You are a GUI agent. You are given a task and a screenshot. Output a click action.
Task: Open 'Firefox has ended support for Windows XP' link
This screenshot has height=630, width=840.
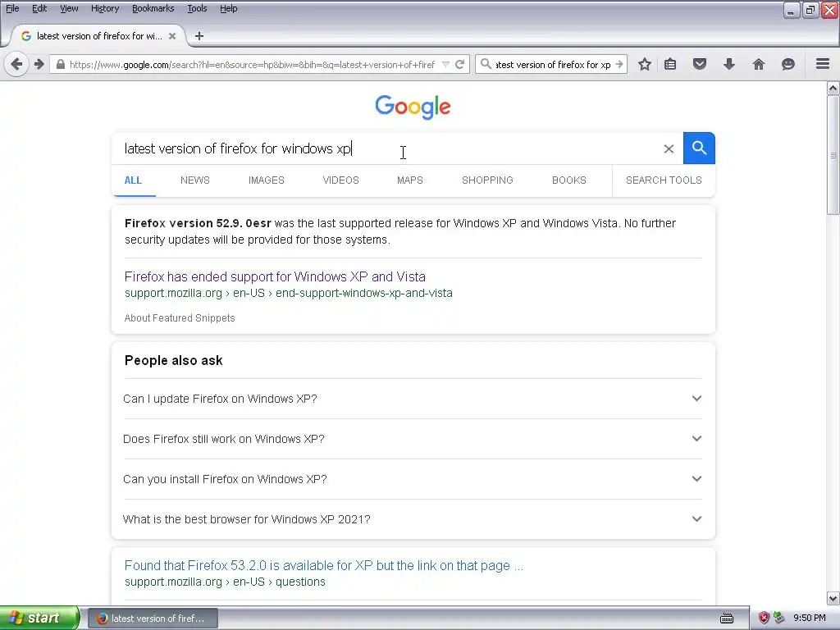coord(275,277)
